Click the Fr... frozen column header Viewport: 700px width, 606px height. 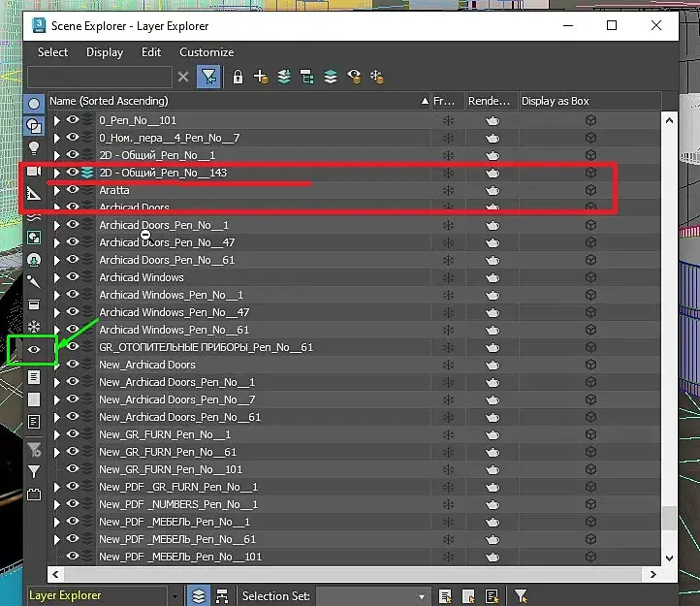click(x=448, y=101)
